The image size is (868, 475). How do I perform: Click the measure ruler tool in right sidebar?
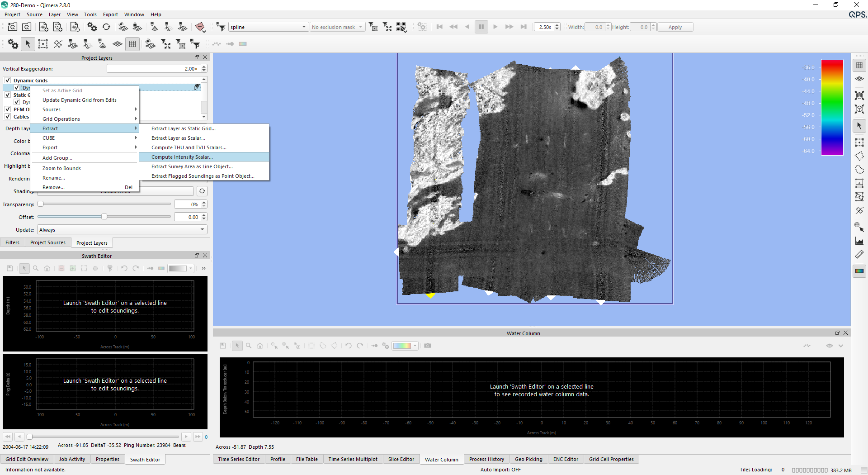[859, 255]
